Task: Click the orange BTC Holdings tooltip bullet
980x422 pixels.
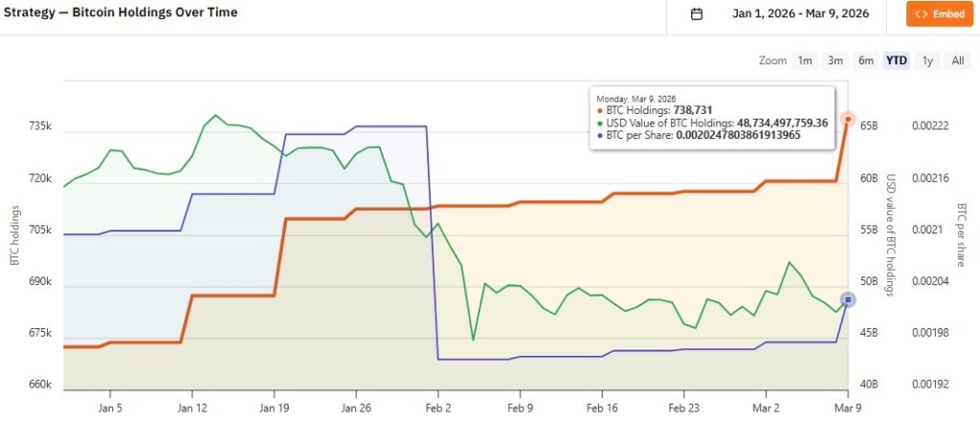Action: tap(600, 110)
